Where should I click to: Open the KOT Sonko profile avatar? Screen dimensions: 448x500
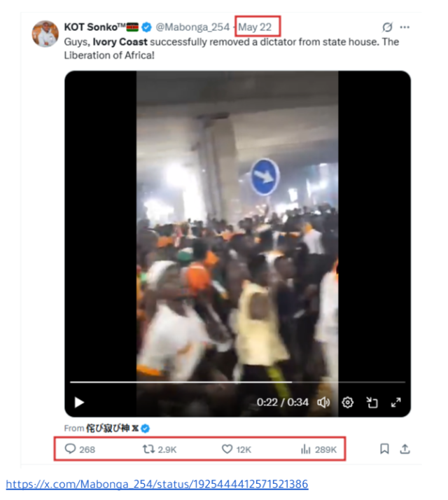point(45,34)
